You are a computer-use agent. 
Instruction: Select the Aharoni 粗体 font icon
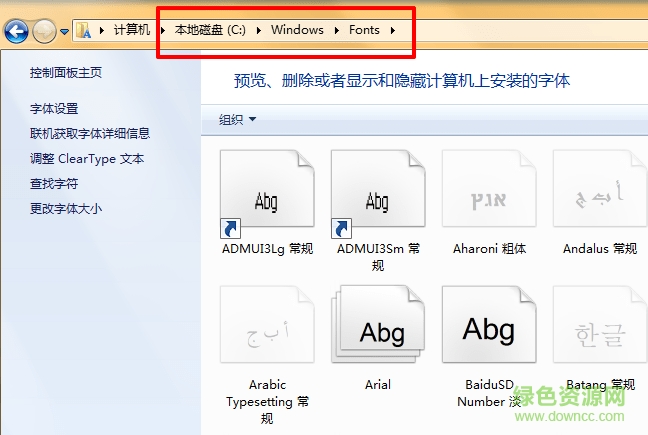[x=489, y=189]
